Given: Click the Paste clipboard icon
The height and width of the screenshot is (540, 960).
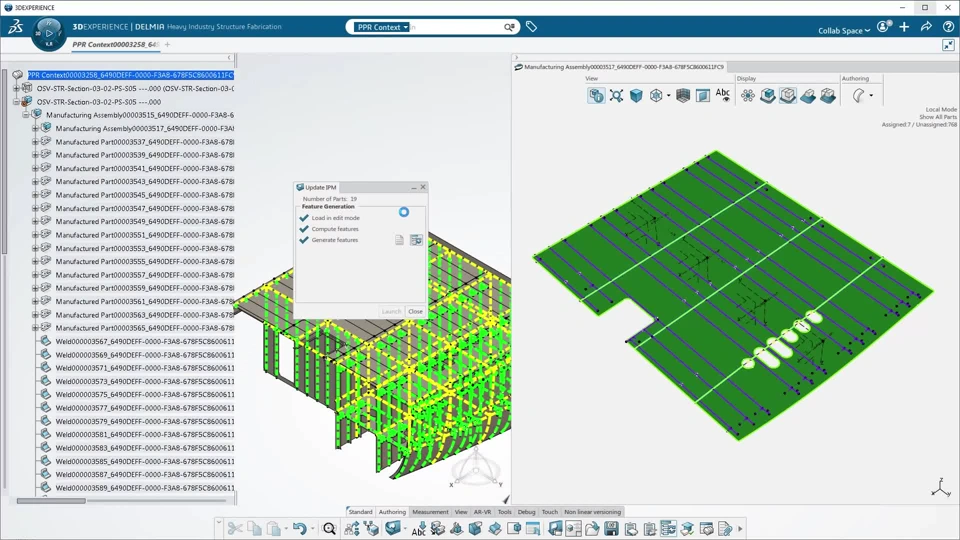Looking at the screenshot, I should [x=274, y=528].
